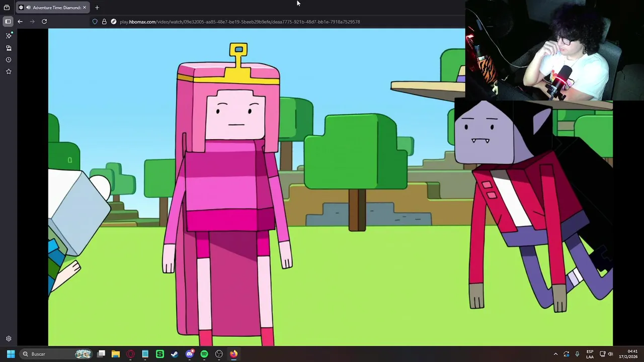The image size is (644, 362).
Task: Expand hidden system tray icons
Action: tap(555, 354)
